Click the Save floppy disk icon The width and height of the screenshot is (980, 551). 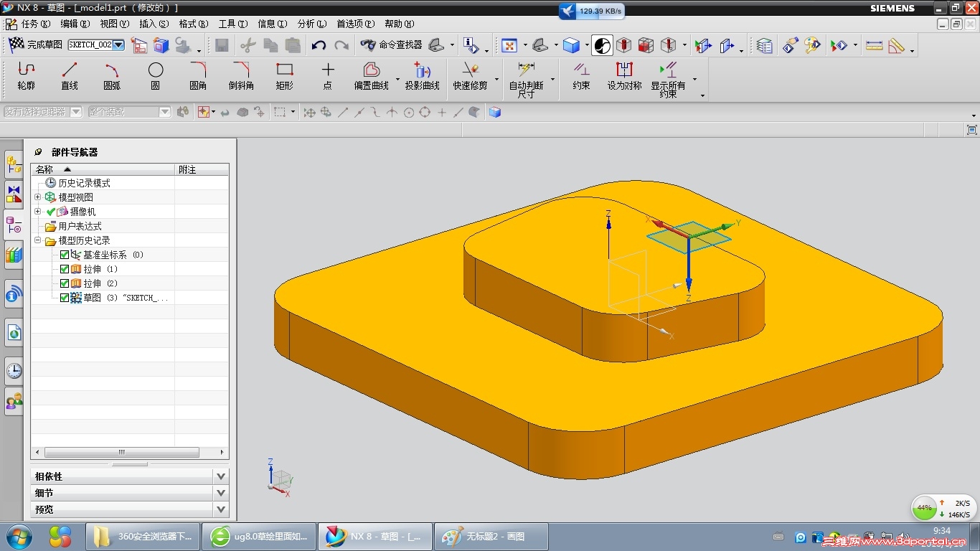click(222, 45)
